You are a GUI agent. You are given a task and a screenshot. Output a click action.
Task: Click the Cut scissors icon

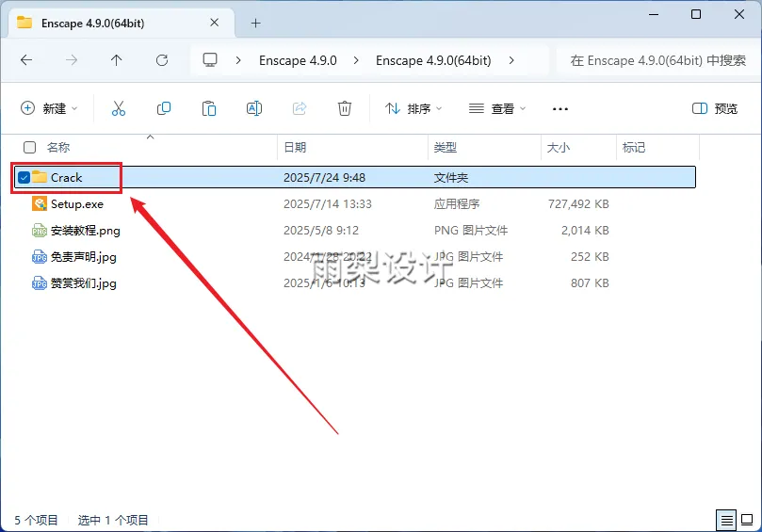(x=119, y=108)
